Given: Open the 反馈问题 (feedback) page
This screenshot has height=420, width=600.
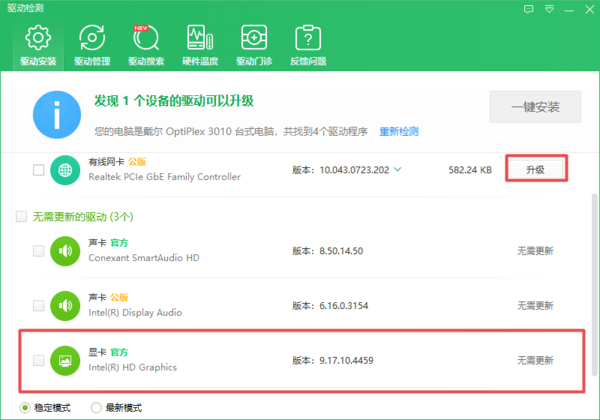Looking at the screenshot, I should point(308,46).
